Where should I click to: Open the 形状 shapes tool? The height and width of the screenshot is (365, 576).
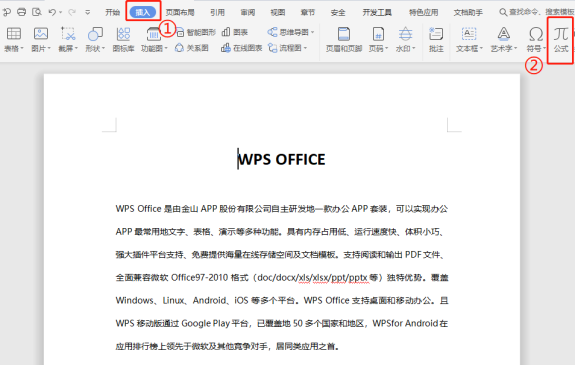pyautogui.click(x=95, y=34)
